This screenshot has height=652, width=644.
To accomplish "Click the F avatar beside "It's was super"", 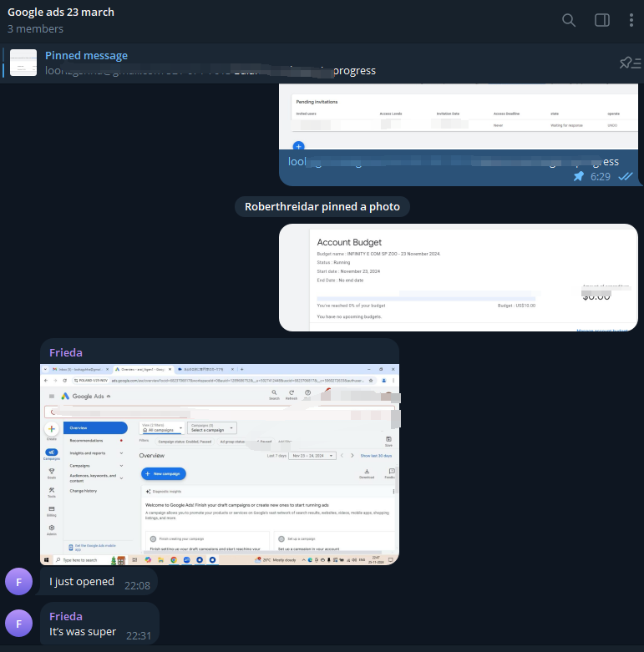I will click(18, 624).
